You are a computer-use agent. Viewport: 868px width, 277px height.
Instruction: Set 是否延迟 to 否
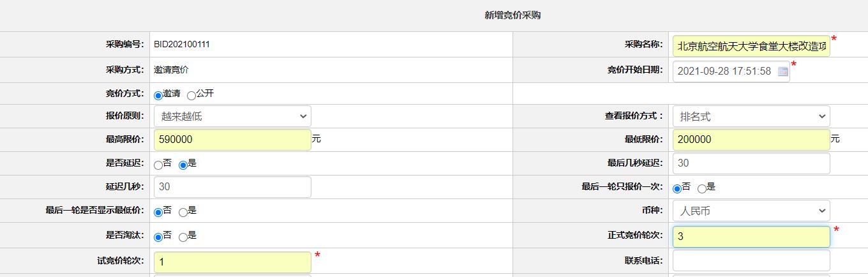click(x=158, y=165)
